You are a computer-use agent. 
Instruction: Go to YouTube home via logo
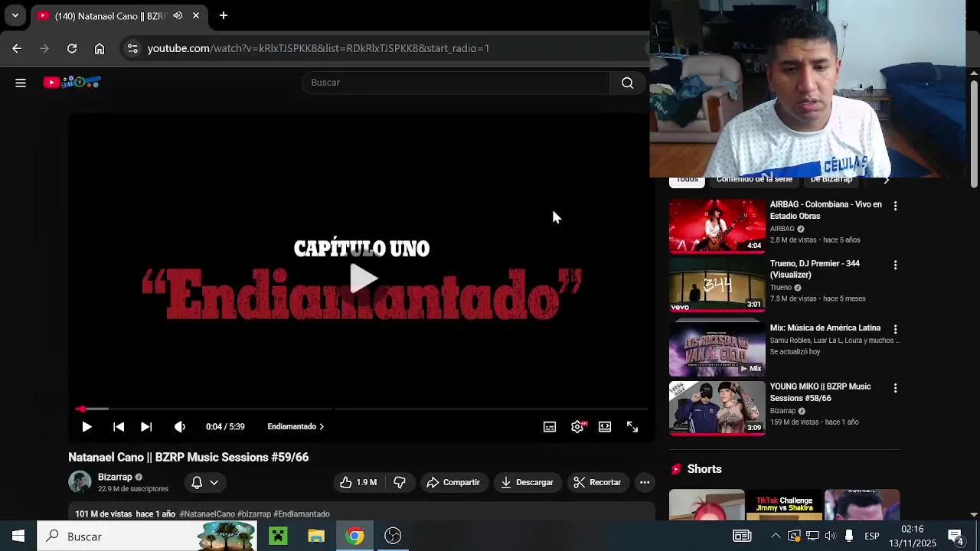coord(72,82)
